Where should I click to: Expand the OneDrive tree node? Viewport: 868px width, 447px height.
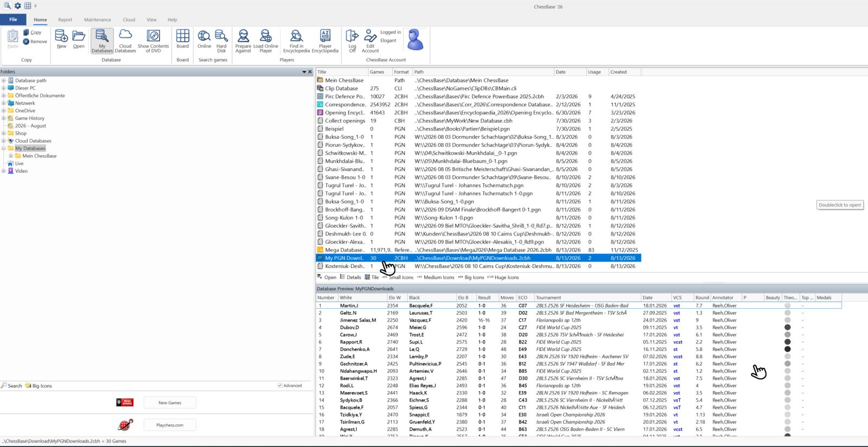[4, 111]
